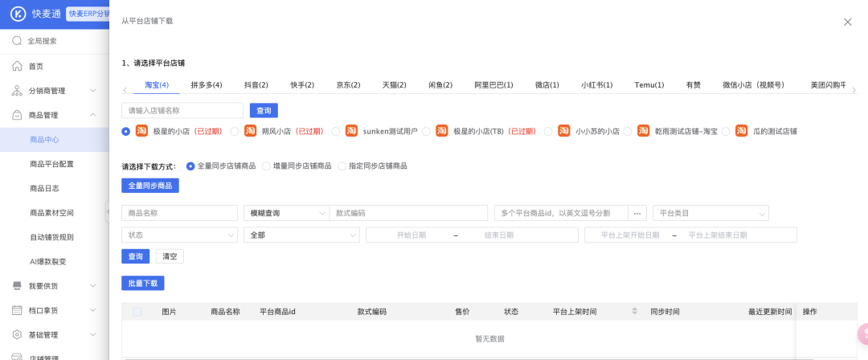The image size is (868, 360).
Task: Expand 我要供货 sidebar menu
Action: 93,286
